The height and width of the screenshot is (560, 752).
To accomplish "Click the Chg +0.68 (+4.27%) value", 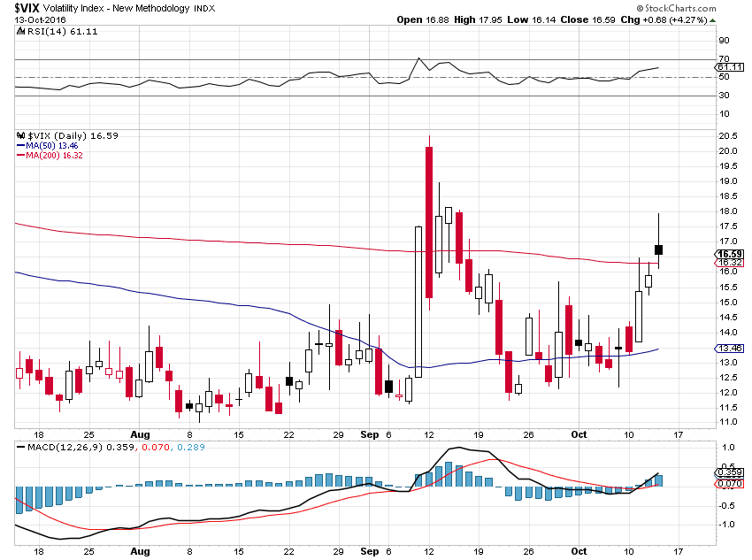I will (664, 19).
